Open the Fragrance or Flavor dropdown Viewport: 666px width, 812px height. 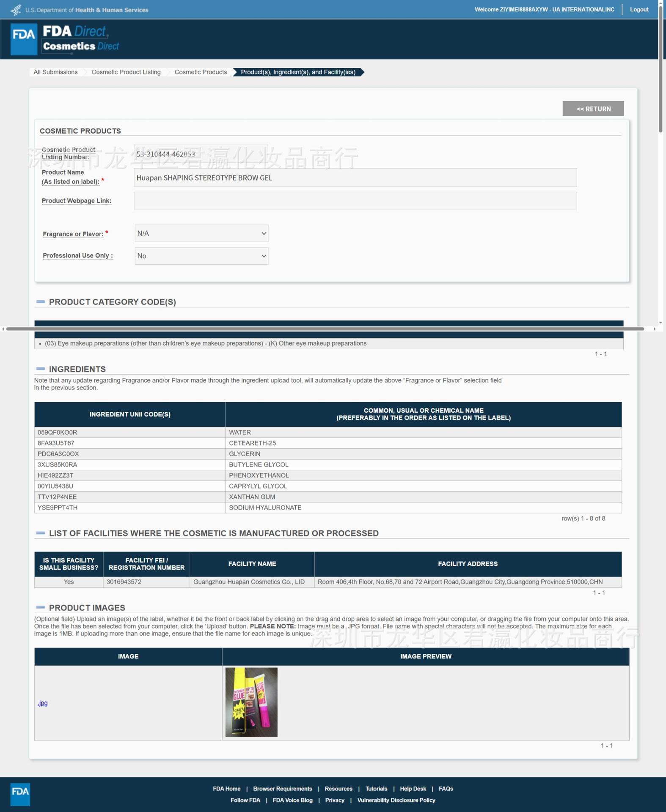201,233
